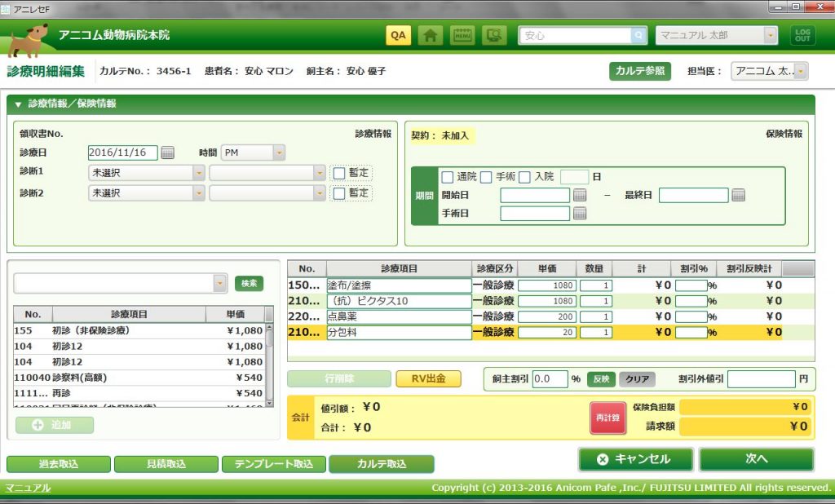
Task: Click the 過去取込 button
Action: click(x=59, y=464)
